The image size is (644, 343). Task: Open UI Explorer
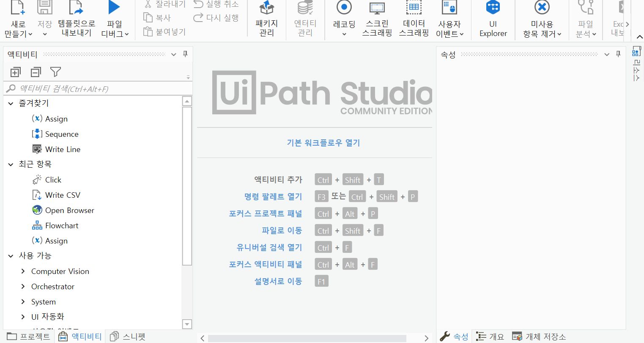pos(493,19)
